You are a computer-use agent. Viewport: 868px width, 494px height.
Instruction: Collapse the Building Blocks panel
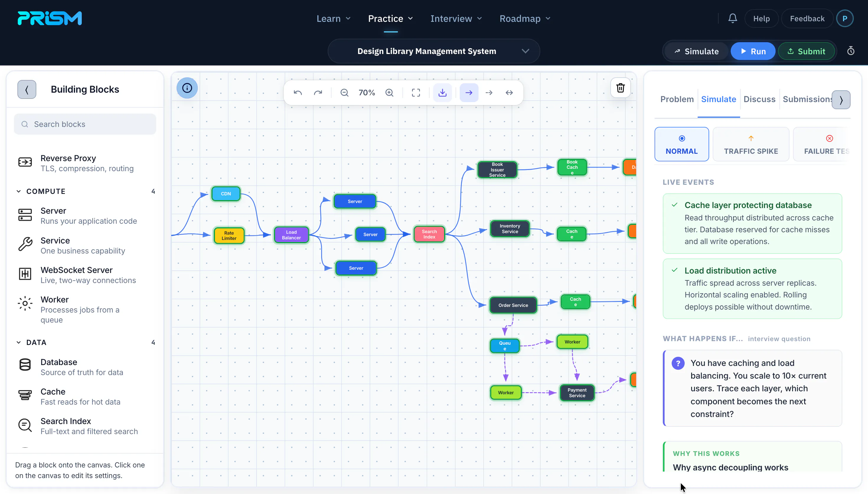(x=27, y=90)
